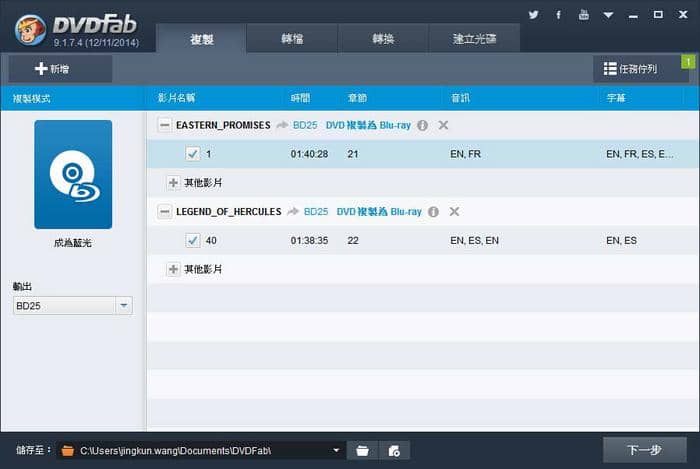
Task: Click BD25 link for EASTERN_PROMISES
Action: (305, 125)
